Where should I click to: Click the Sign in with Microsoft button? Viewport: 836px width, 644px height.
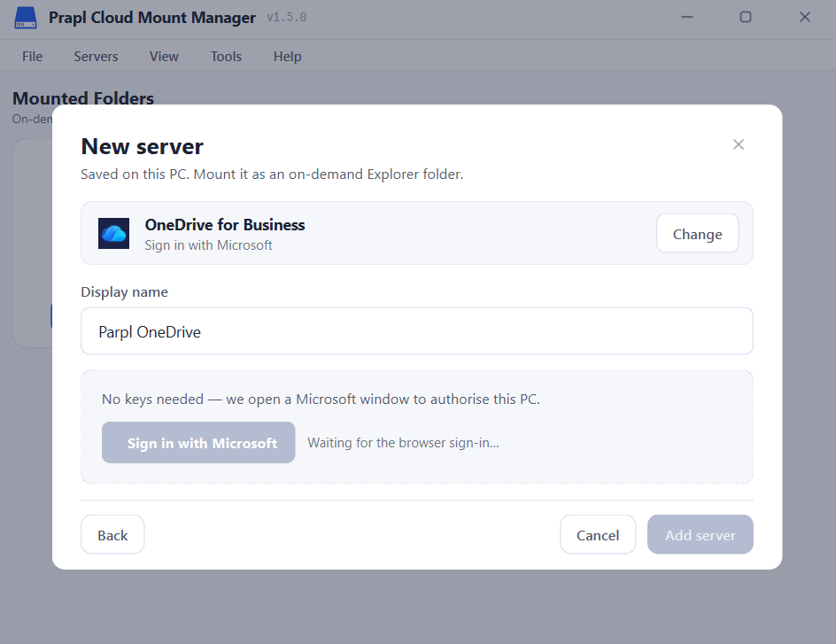[x=198, y=443]
